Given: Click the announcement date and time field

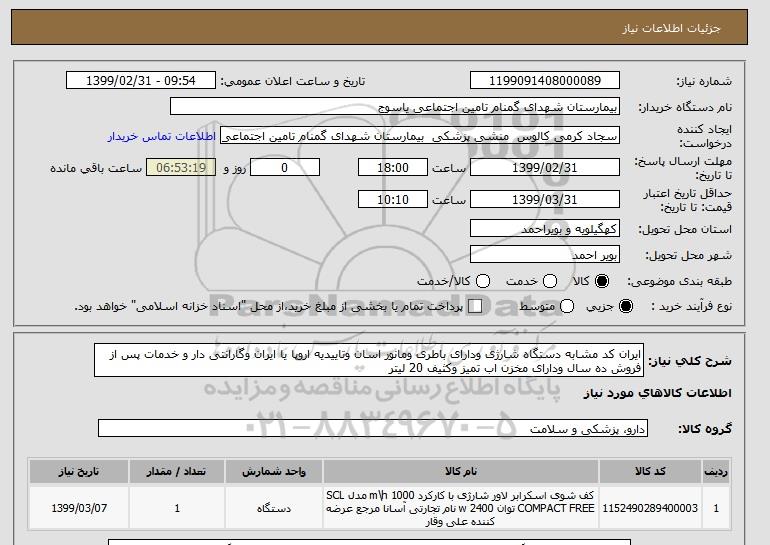Looking at the screenshot, I should pyautogui.click(x=141, y=81).
